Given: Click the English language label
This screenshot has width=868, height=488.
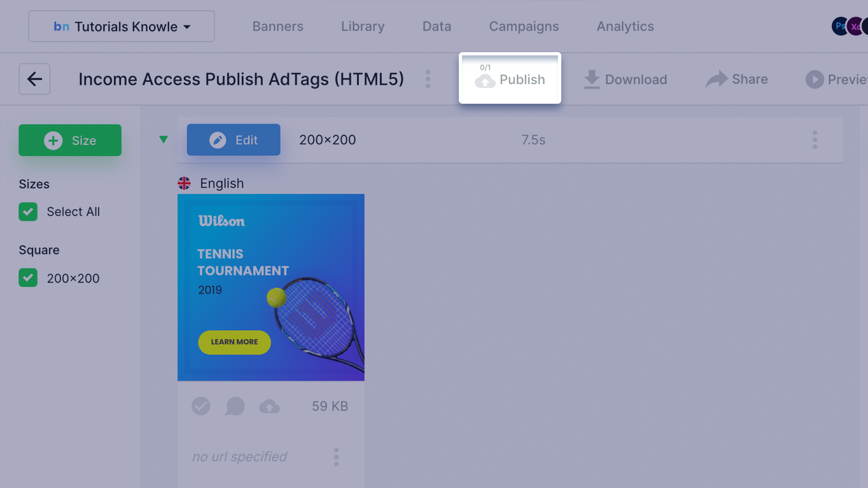Looking at the screenshot, I should tap(221, 183).
